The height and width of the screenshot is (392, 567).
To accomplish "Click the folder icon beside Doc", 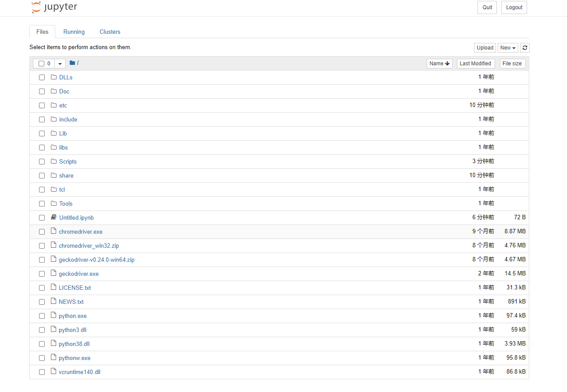I will (54, 91).
